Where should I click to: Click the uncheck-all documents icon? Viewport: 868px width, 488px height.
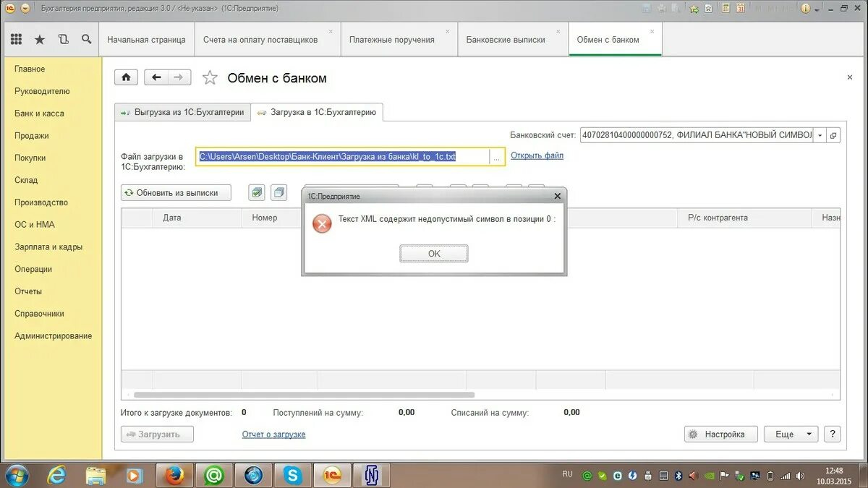point(278,192)
